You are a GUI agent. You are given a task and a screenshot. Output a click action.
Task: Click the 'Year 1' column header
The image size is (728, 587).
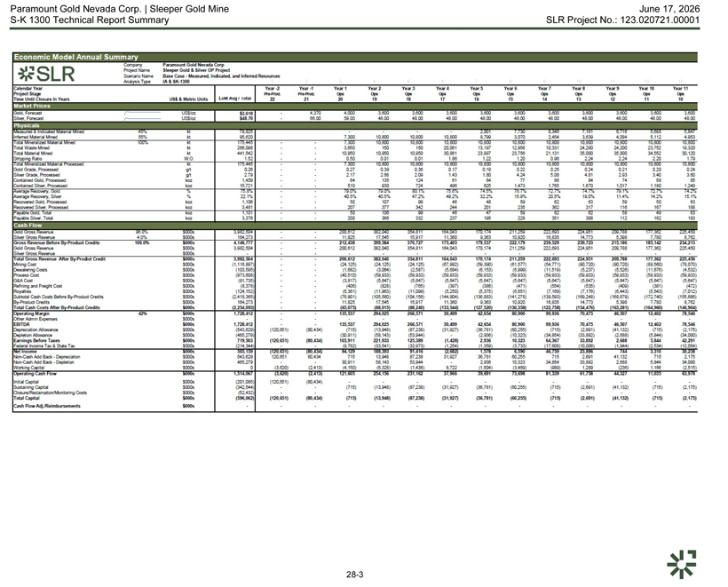tap(340, 88)
